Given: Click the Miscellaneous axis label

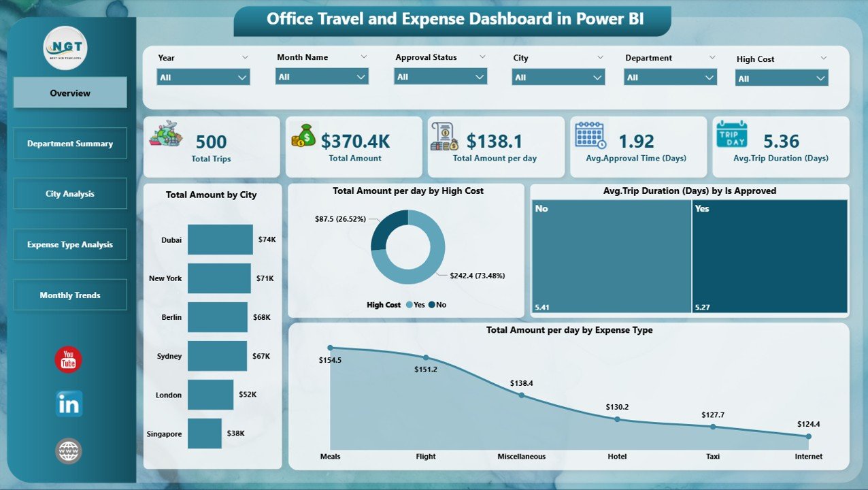Looking at the screenshot, I should (521, 457).
